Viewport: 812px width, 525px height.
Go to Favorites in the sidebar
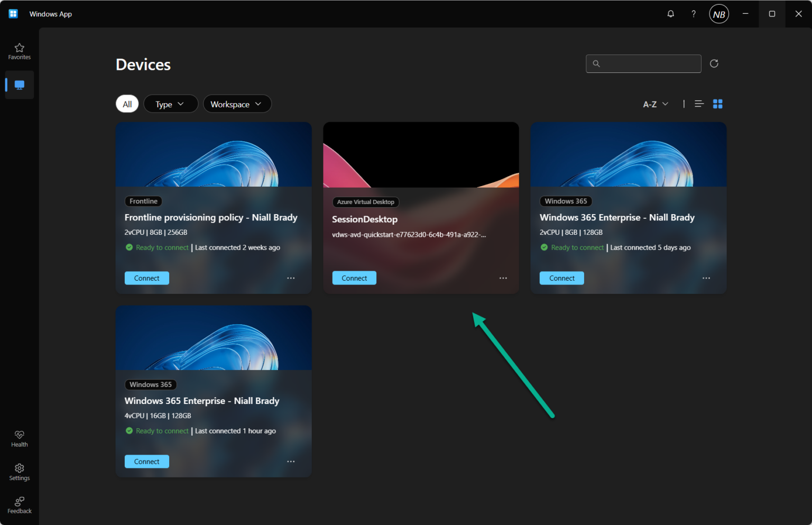(x=19, y=51)
